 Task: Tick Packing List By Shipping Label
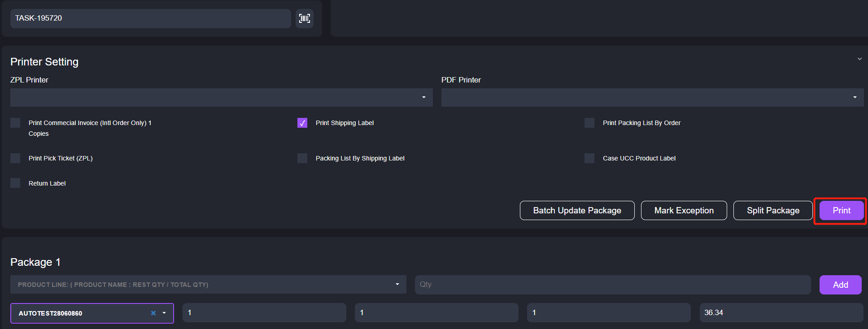(302, 158)
